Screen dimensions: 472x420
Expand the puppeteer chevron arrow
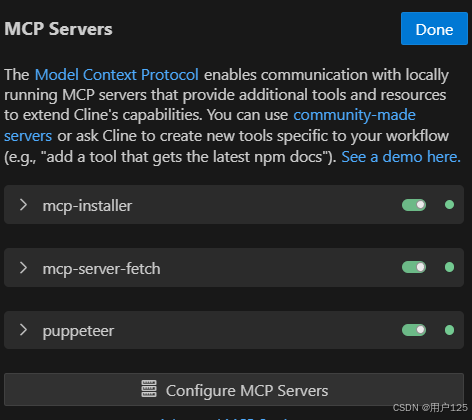pos(23,330)
